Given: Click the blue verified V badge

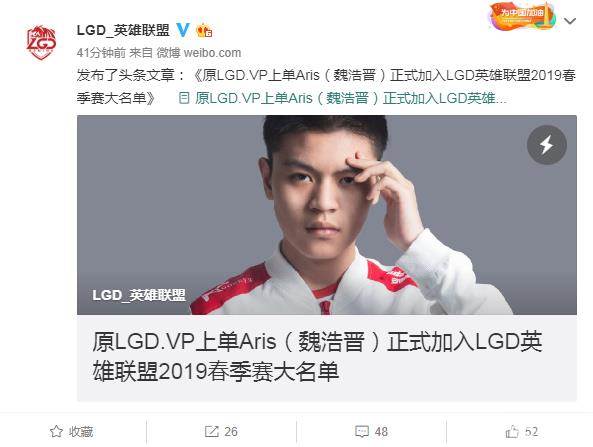Looking at the screenshot, I should click(183, 30).
